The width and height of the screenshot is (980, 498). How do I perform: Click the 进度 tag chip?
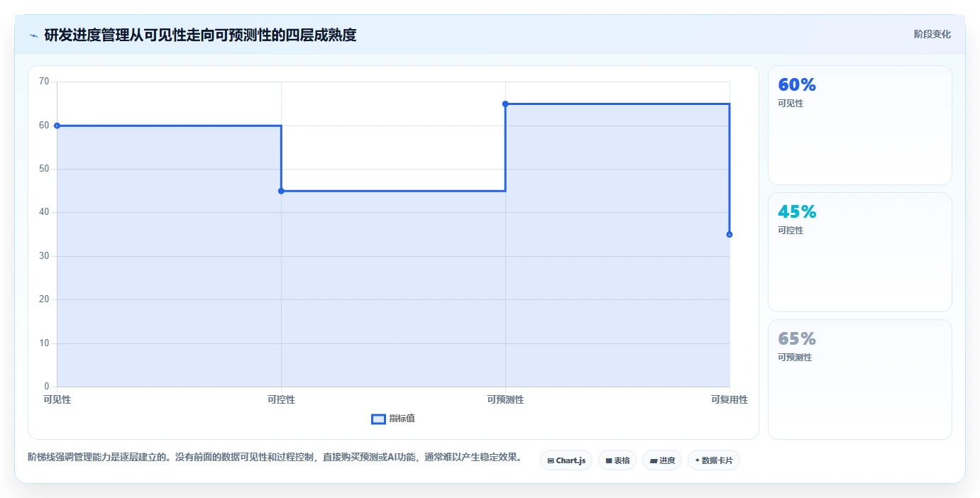pyautogui.click(x=662, y=460)
